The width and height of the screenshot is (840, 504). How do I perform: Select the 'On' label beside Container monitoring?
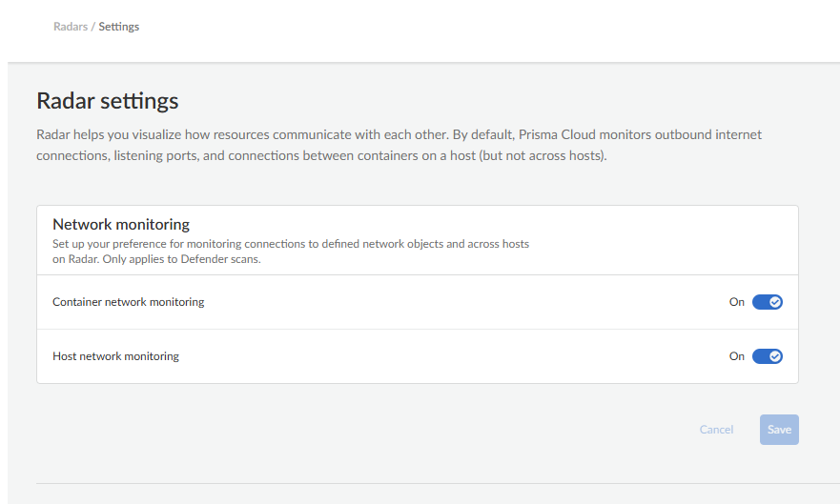tap(737, 302)
